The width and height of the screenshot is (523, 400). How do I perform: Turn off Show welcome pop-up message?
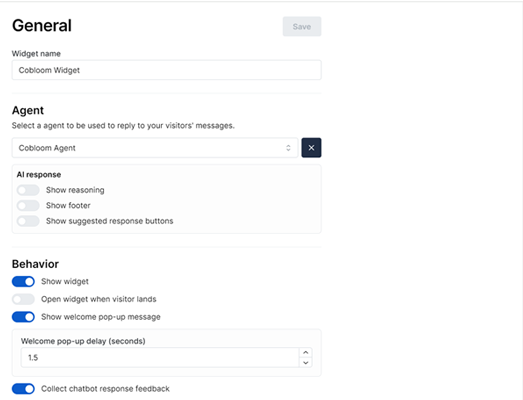pos(23,317)
